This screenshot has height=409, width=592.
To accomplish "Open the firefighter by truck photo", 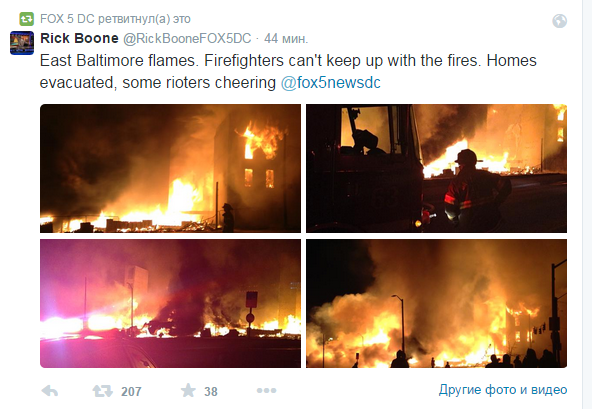I will click(x=436, y=168).
